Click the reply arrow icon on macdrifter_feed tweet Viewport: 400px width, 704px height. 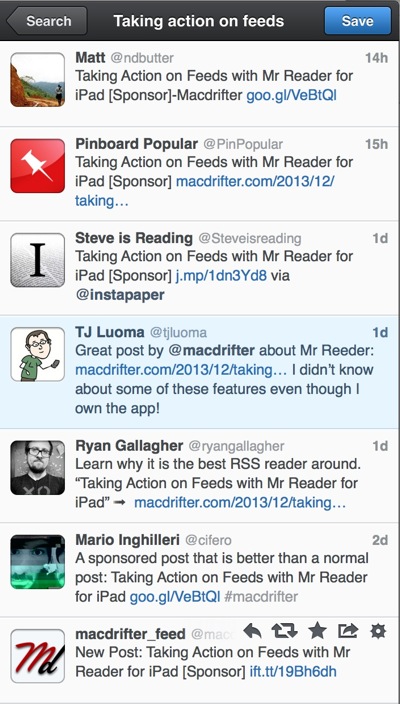[x=252, y=632]
